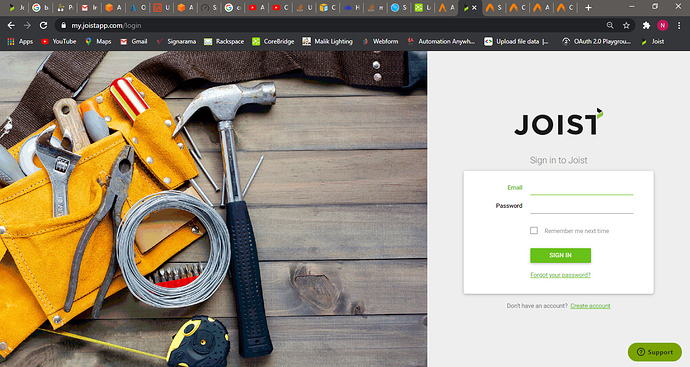Click the green SIGN IN button
This screenshot has height=367, width=690.
tap(560, 255)
